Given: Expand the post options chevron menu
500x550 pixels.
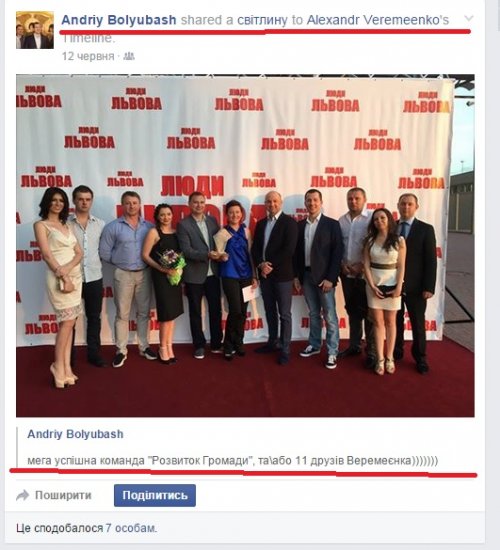Looking at the screenshot, I should (x=468, y=18).
